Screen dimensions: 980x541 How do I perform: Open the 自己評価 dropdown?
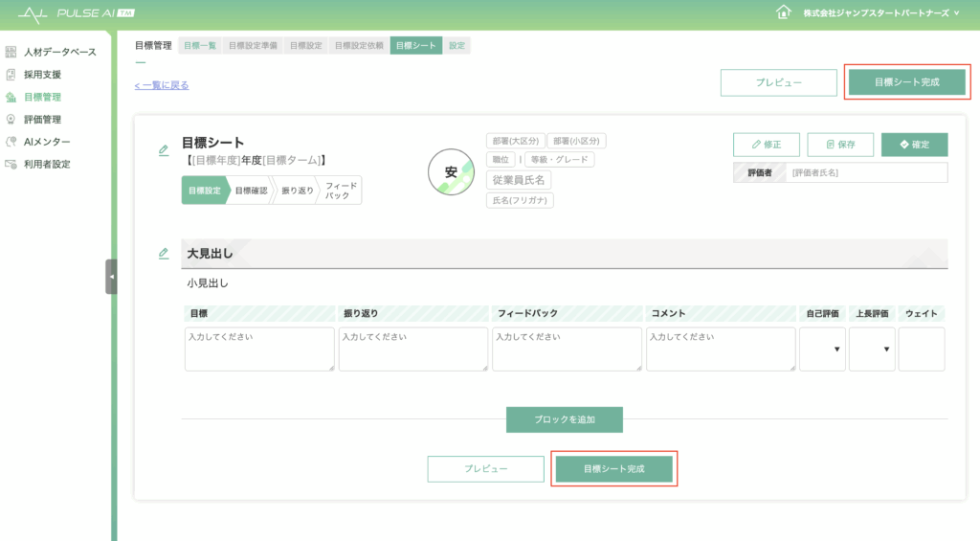(822, 349)
